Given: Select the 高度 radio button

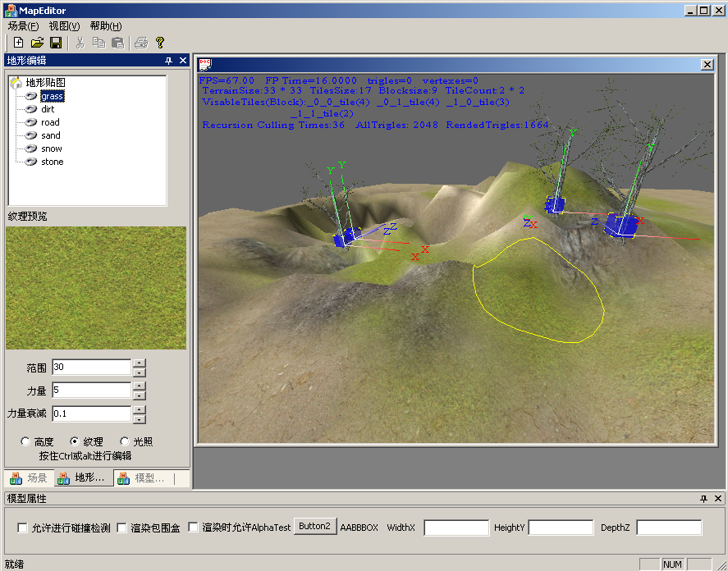Looking at the screenshot, I should point(25,441).
